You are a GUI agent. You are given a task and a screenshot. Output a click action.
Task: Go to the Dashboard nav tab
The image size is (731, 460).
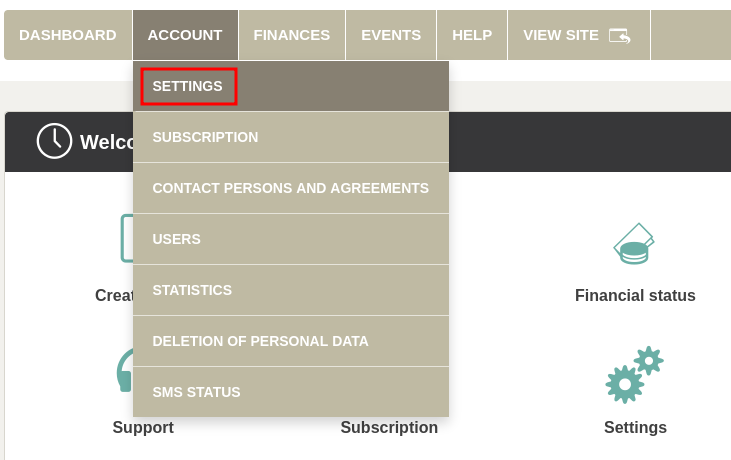pyautogui.click(x=68, y=35)
